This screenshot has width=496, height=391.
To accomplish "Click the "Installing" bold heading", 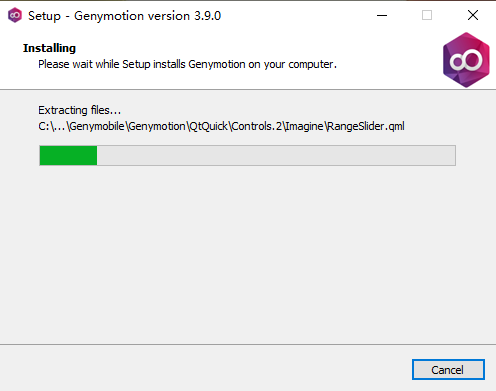I will 49,48.
